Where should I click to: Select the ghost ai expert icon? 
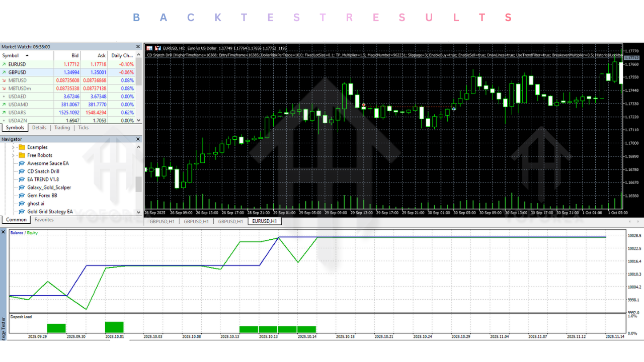pyautogui.click(x=22, y=204)
